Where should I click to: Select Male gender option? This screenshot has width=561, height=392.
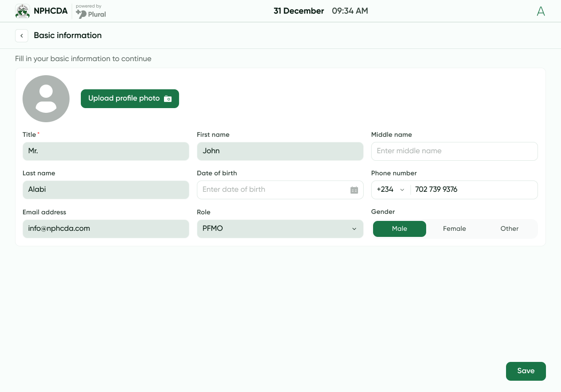pos(399,229)
